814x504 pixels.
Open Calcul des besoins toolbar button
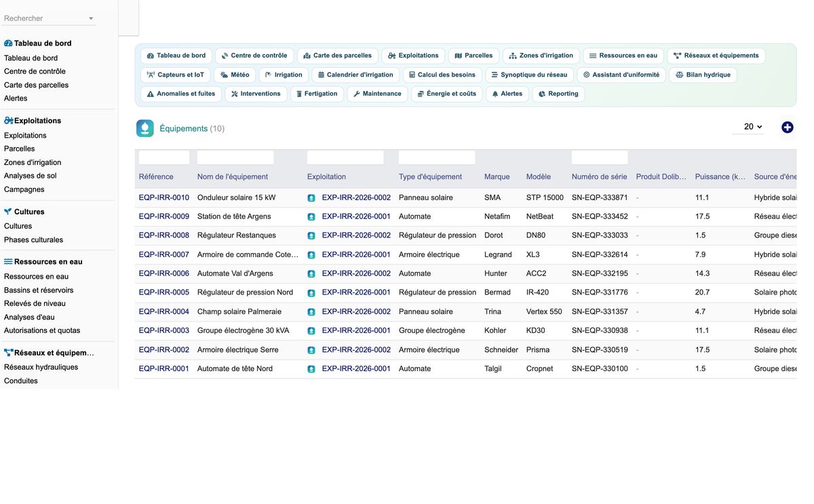tap(442, 75)
